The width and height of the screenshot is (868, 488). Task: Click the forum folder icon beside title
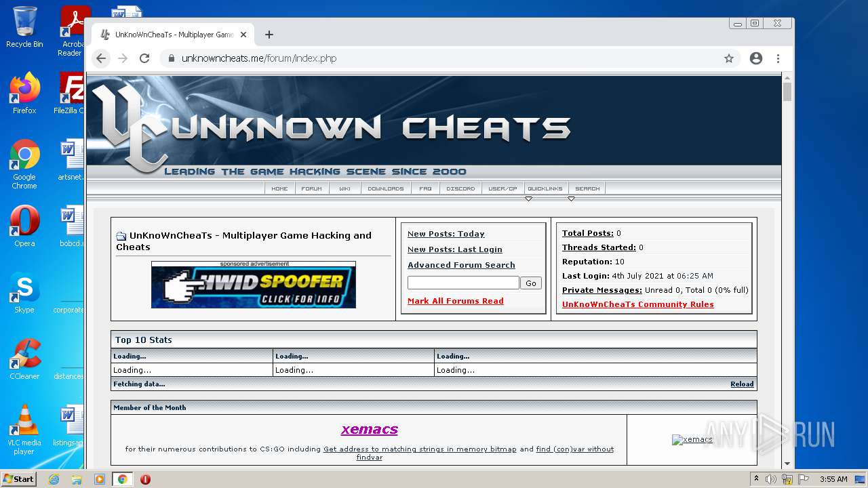tap(121, 236)
